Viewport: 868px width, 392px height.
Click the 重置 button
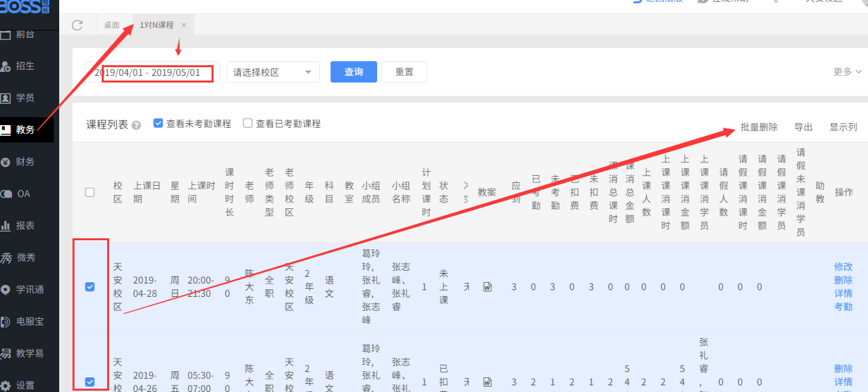(404, 72)
